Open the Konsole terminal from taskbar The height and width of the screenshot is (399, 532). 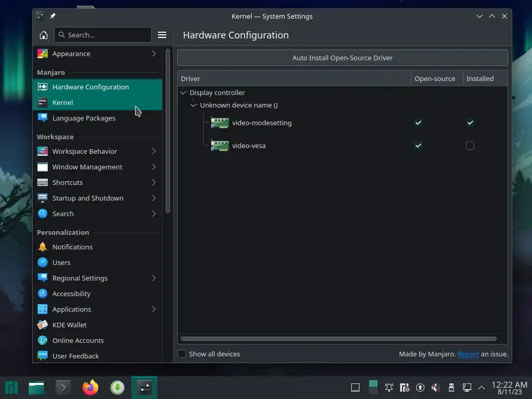pyautogui.click(x=63, y=388)
